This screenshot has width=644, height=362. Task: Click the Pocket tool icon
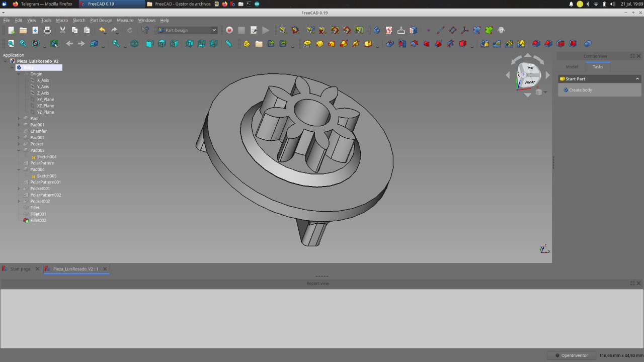coord(390,44)
